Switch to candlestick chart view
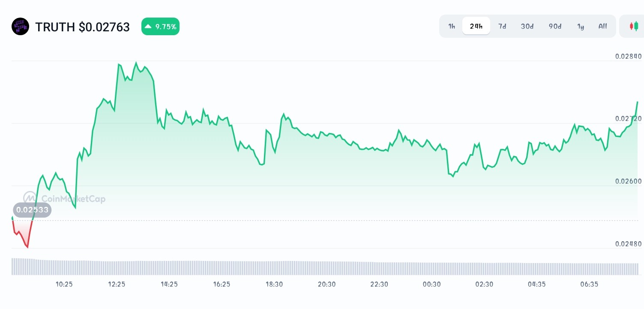 click(633, 26)
